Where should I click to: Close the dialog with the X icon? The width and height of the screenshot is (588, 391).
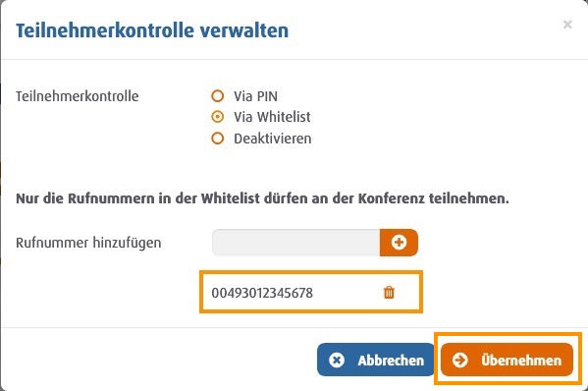point(567,25)
